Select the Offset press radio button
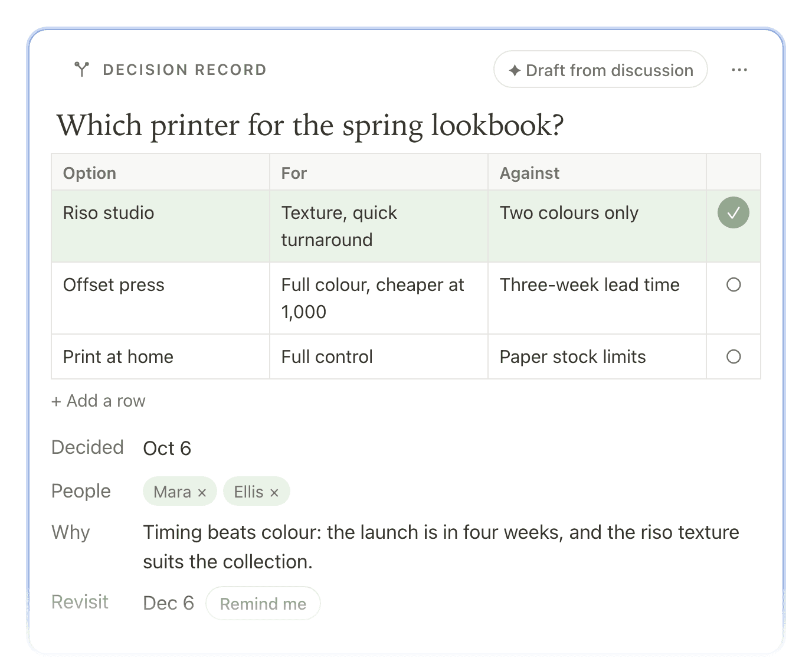The height and width of the screenshot is (661, 812). point(734,285)
